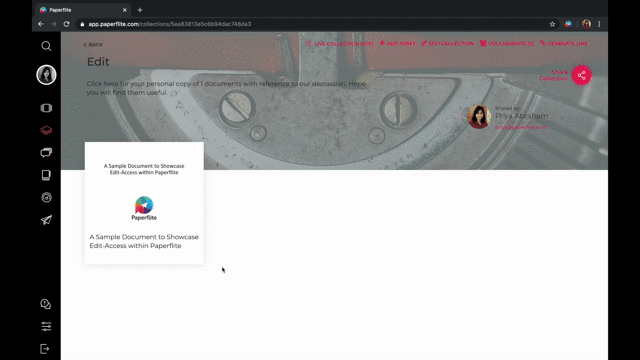Toggle Live Collection (OFF)
Viewport: 640px width, 360px height.
click(x=340, y=43)
